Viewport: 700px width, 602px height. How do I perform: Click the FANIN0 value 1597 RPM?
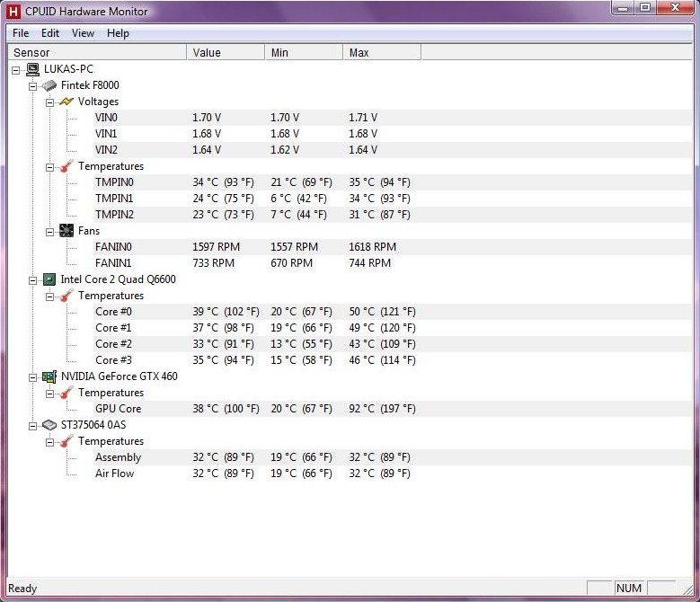[x=216, y=247]
